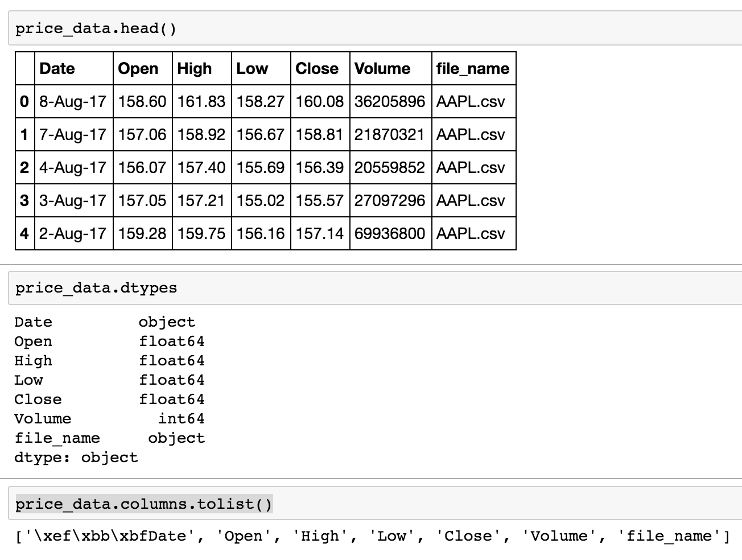Click the High value 157.21

point(201,201)
